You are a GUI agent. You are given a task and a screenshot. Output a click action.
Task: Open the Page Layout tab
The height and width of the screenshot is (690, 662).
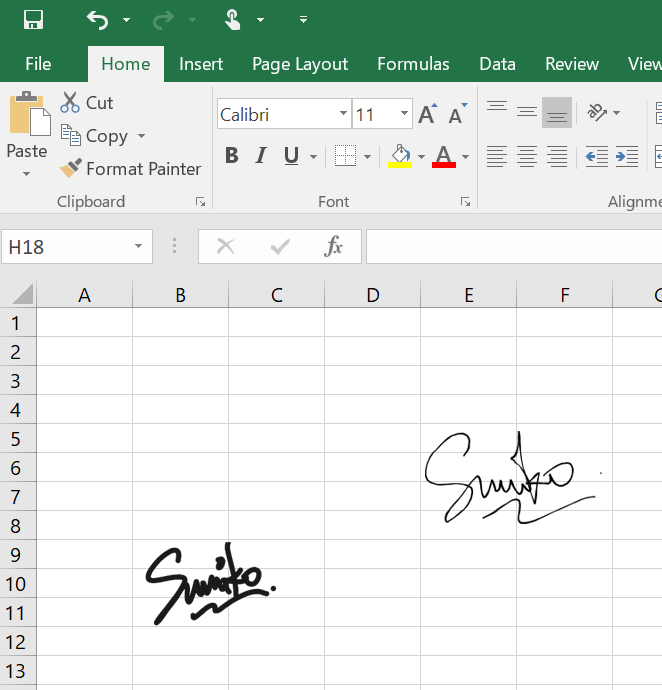pyautogui.click(x=300, y=64)
